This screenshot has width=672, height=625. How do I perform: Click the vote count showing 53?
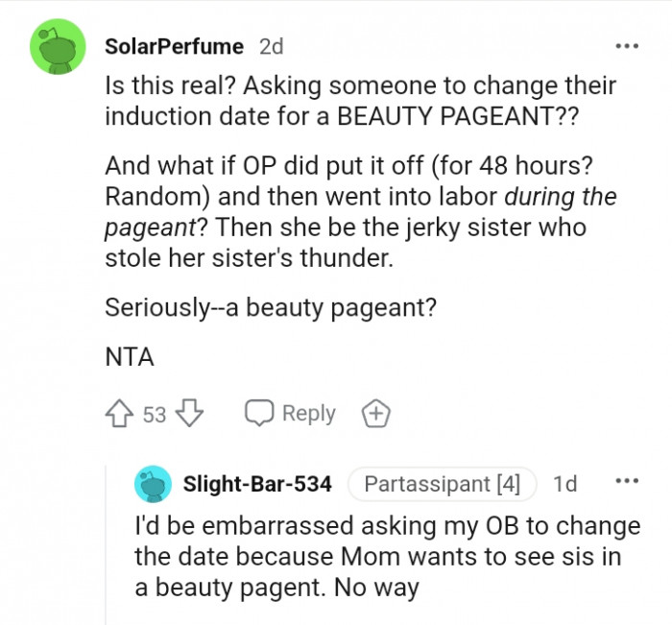155,415
